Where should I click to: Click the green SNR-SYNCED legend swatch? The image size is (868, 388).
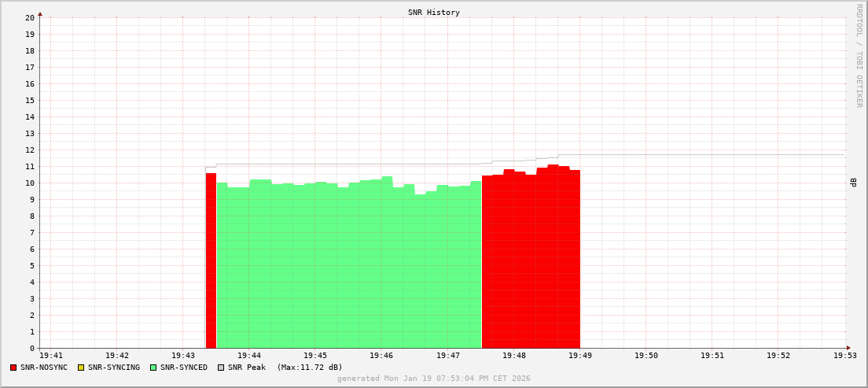(x=153, y=368)
